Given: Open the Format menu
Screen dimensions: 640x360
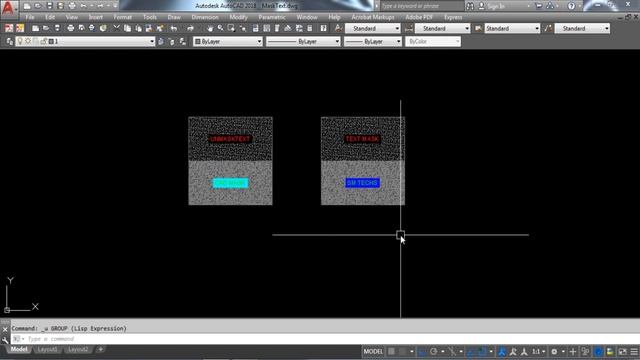Looking at the screenshot, I should coord(122,17).
